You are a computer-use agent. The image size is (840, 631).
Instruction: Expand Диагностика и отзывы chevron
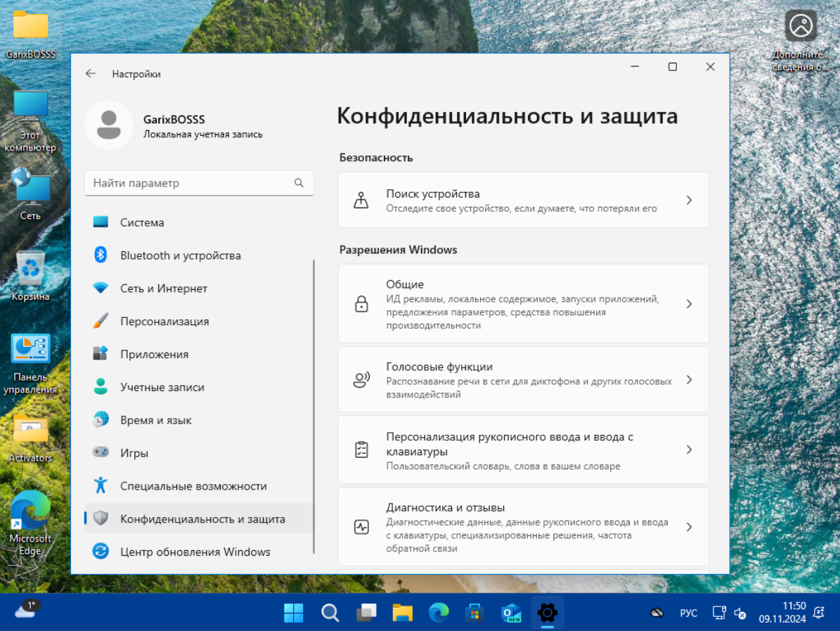pyautogui.click(x=689, y=527)
